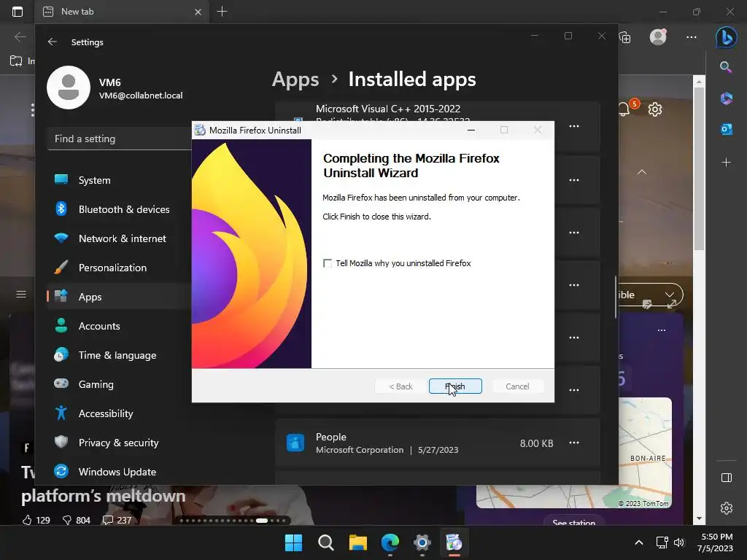The image size is (747, 560).
Task: Click the Edge profile avatar
Action: click(x=658, y=37)
